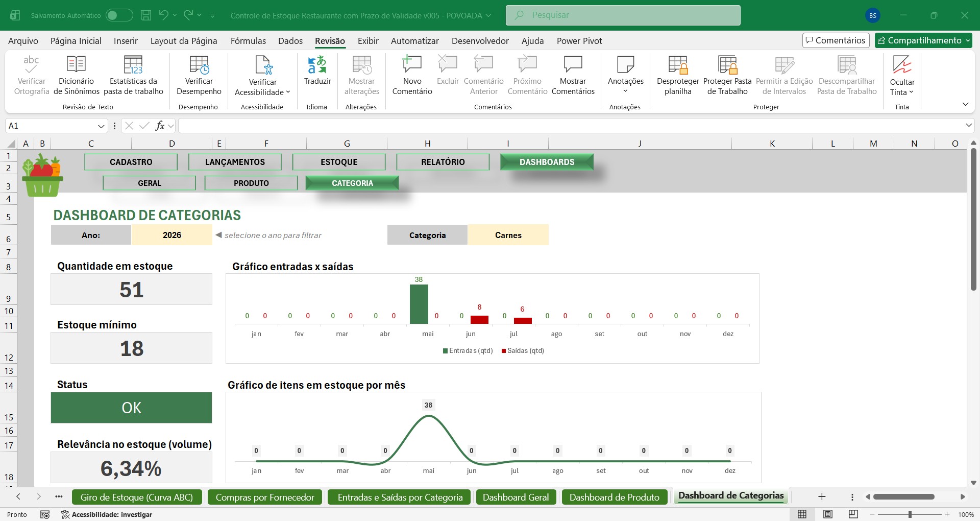Click the BS user account avatar
Image resolution: width=980 pixels, height=521 pixels.
pyautogui.click(x=873, y=15)
